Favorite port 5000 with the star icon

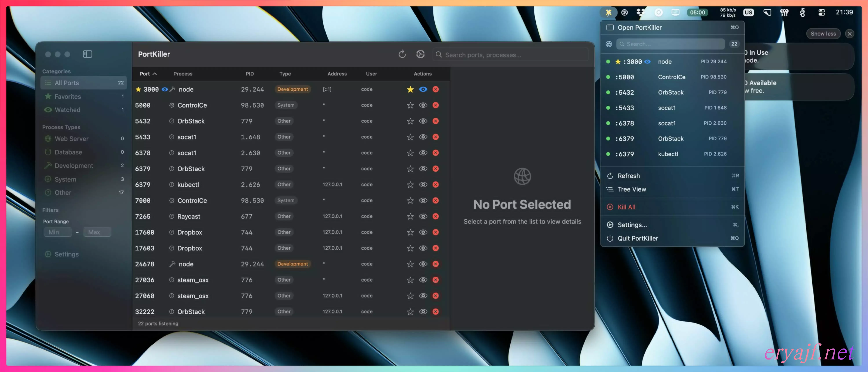click(410, 105)
